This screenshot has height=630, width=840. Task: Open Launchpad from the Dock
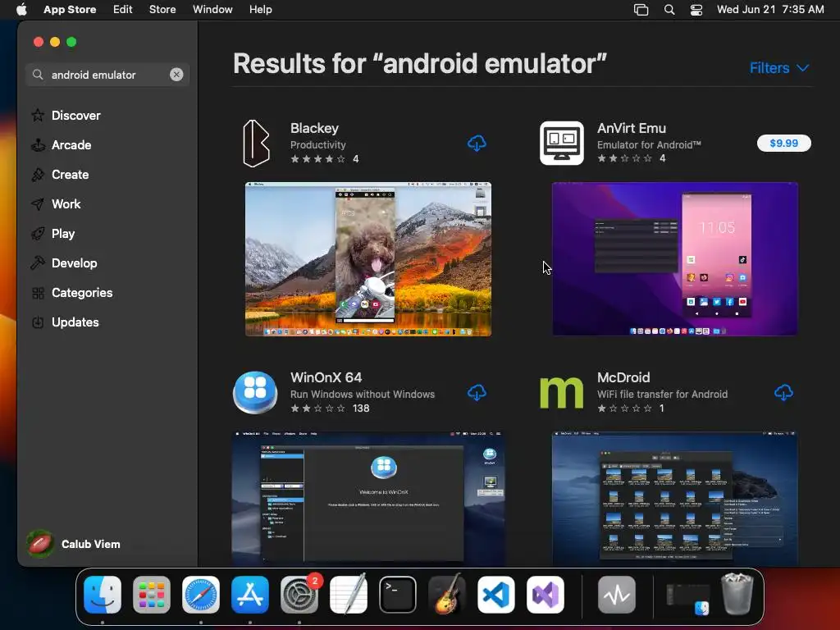tap(152, 595)
